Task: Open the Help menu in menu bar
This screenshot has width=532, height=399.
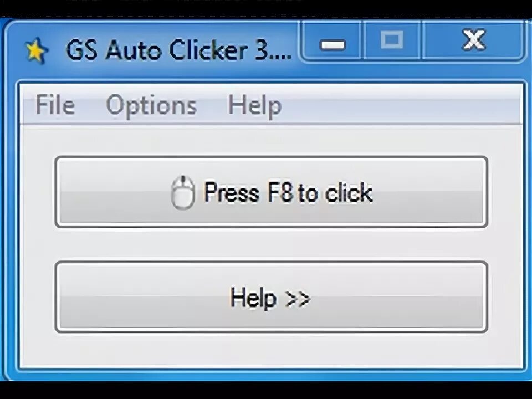Action: 255,105
